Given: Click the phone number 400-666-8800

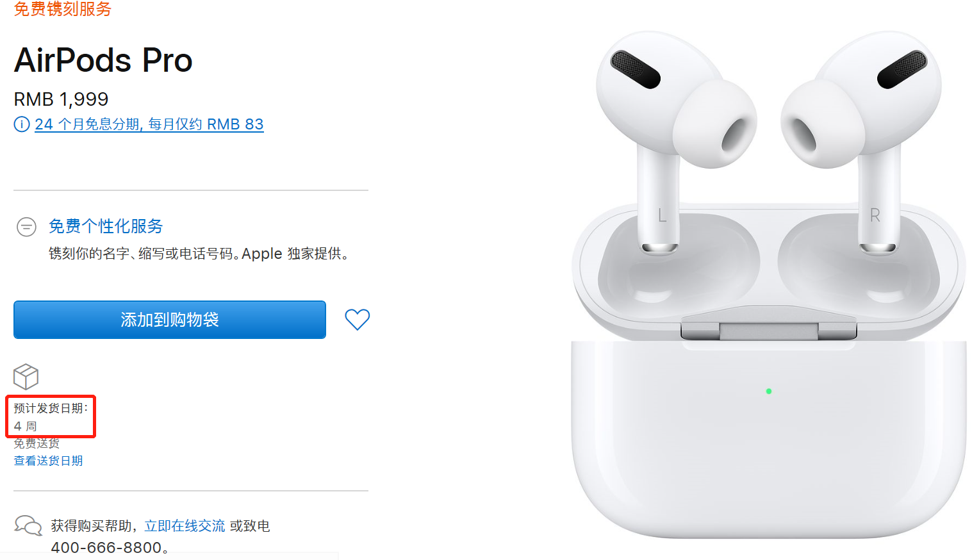Looking at the screenshot, I should (x=106, y=548).
